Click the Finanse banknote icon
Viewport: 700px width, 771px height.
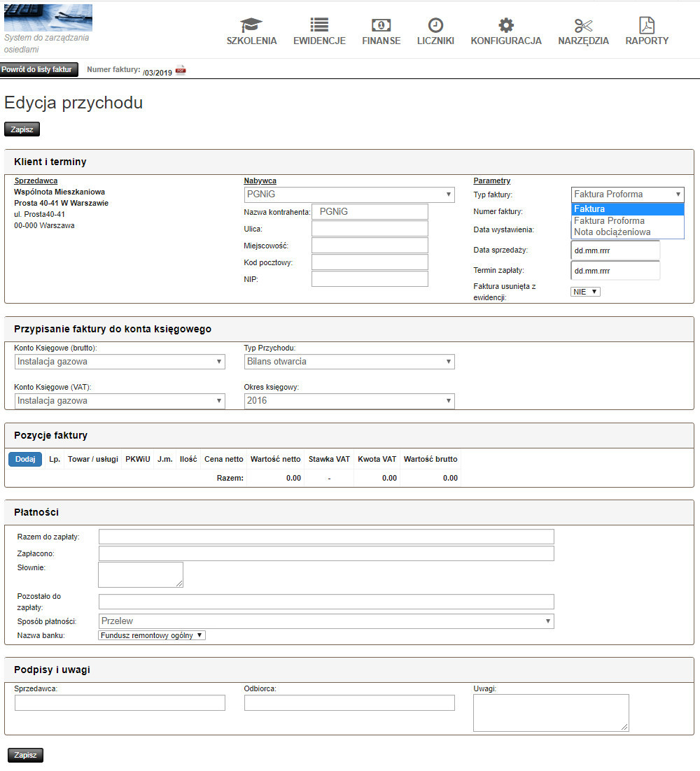pos(381,25)
